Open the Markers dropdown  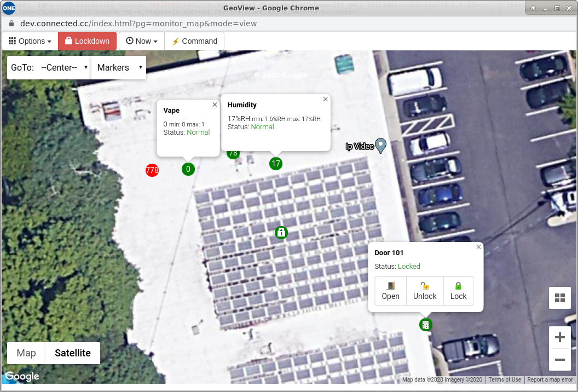click(x=118, y=67)
